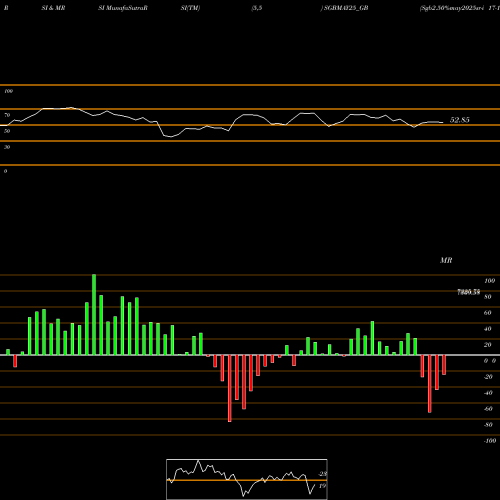Click the "19" value in mini chart
The height and width of the screenshot is (500, 500).
(322, 486)
